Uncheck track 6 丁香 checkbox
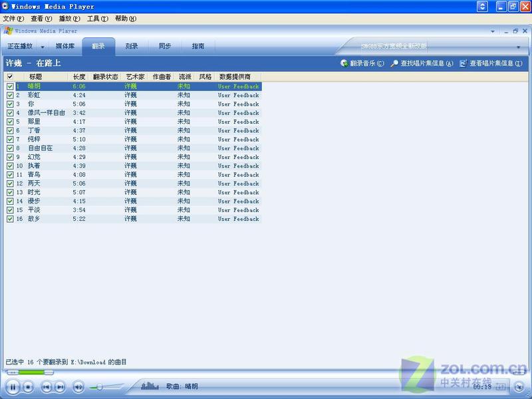The width and height of the screenshot is (532, 399). (x=10, y=130)
